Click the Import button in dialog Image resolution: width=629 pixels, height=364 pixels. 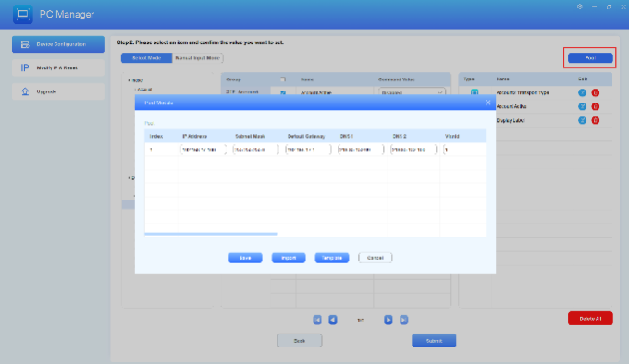pyautogui.click(x=289, y=258)
